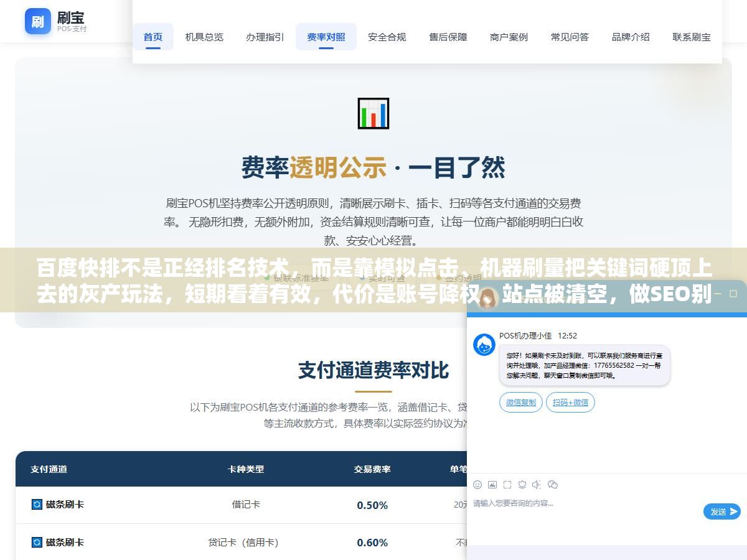The width and height of the screenshot is (747, 560).
Task: Open the emoji picker in the chat
Action: [477, 484]
